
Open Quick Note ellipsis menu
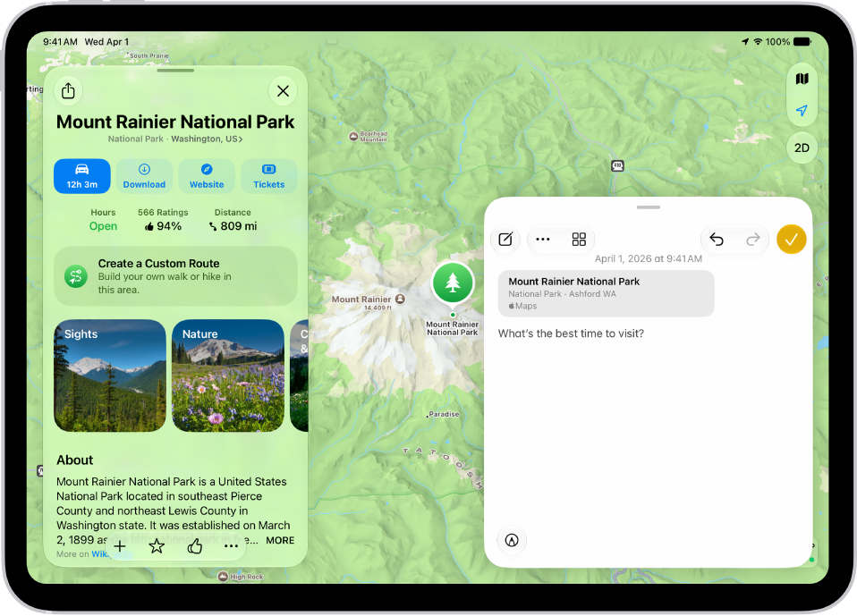[x=543, y=240]
